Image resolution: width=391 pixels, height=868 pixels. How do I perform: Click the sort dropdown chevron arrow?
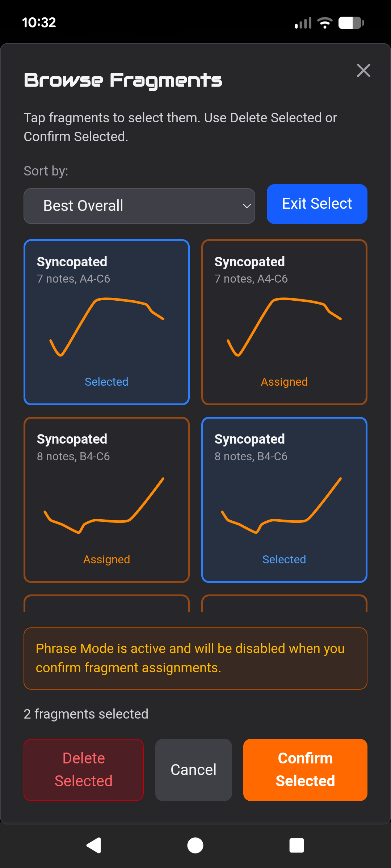pos(247,206)
